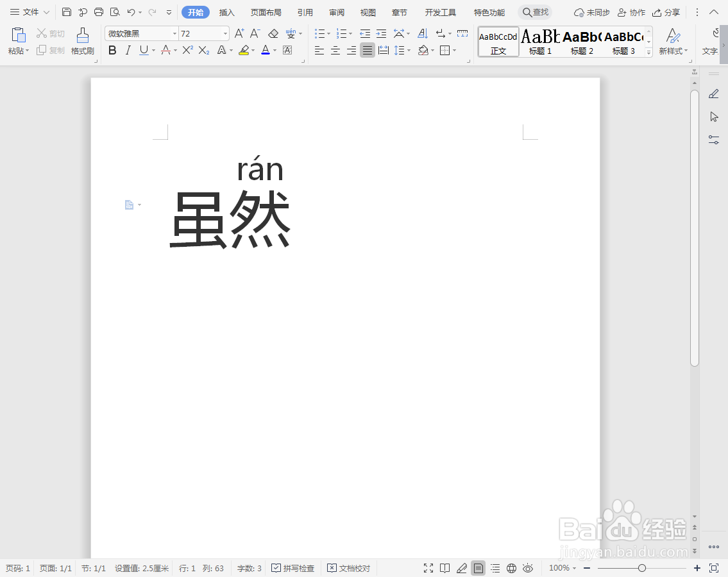Click the Paste clipboard icon
The image size is (728, 577).
click(x=18, y=35)
